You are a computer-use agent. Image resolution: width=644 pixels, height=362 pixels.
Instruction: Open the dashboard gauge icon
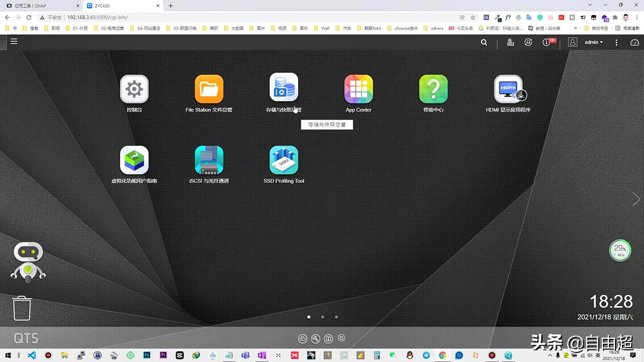634,42
